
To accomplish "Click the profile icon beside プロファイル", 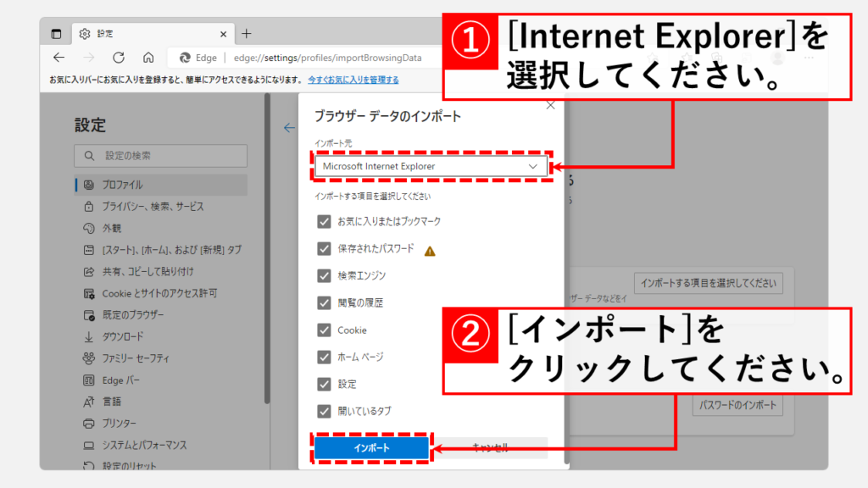I will (x=88, y=185).
